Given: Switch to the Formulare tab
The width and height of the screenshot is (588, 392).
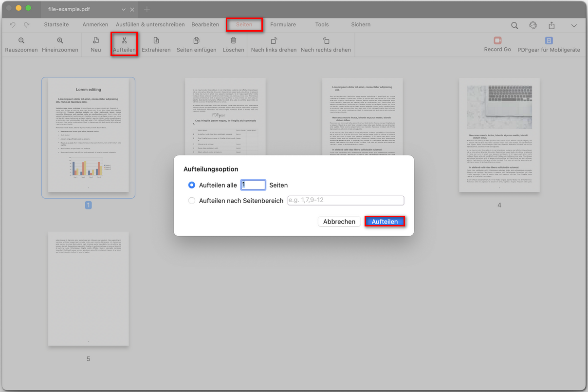Looking at the screenshot, I should click(283, 24).
